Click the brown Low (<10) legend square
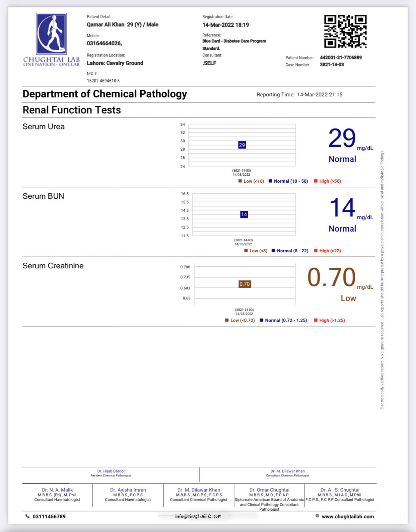This screenshot has height=532, width=416. click(x=240, y=181)
